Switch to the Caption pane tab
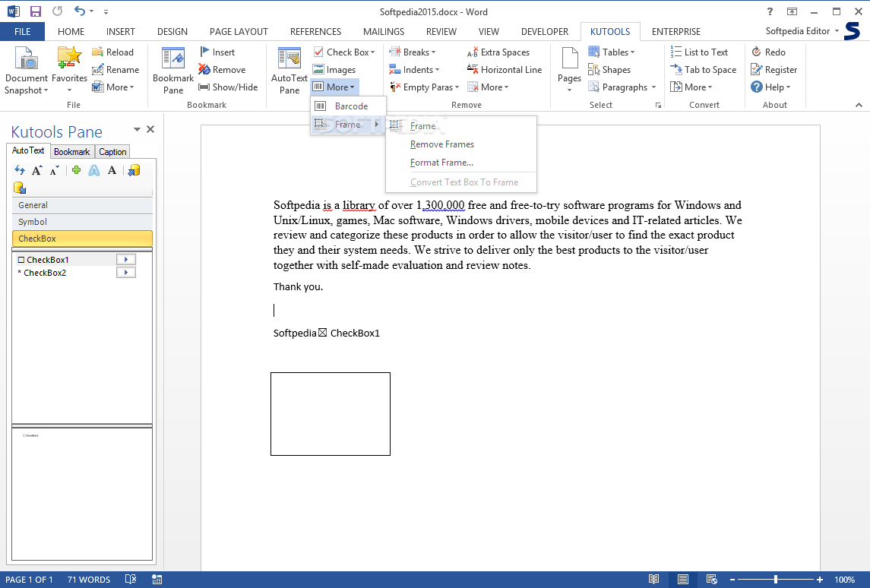This screenshot has height=588, width=870. tap(112, 152)
